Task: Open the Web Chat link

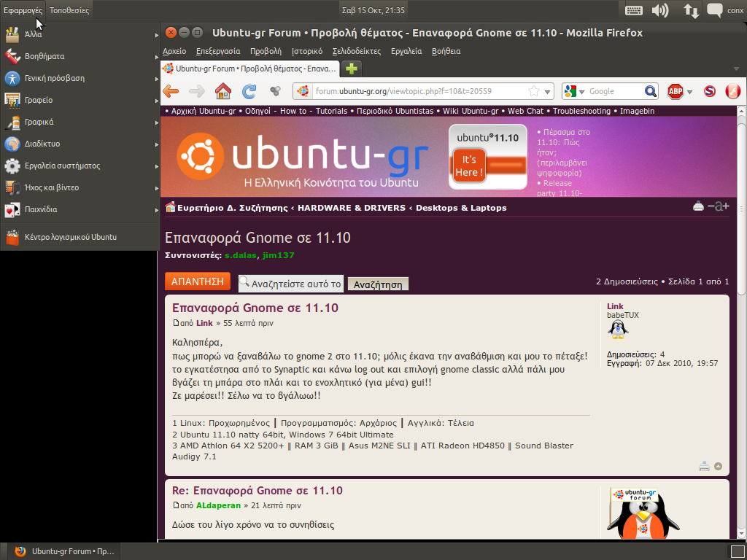Action: click(525, 111)
